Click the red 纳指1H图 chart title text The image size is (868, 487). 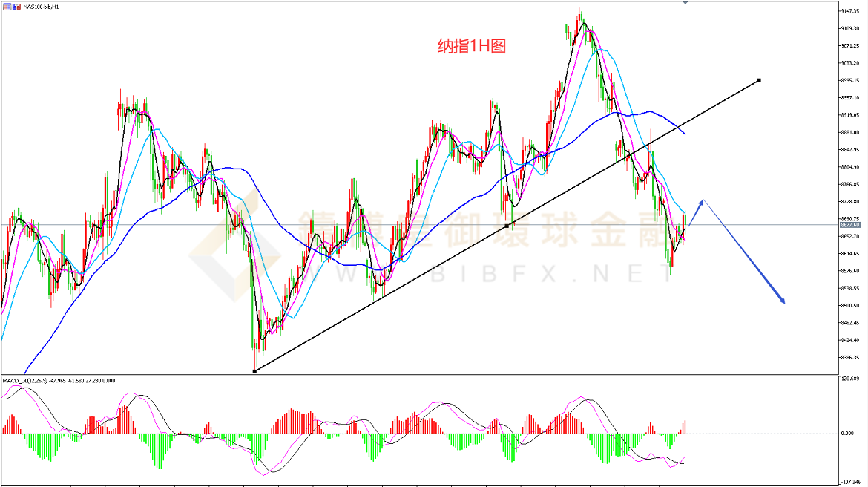[471, 46]
